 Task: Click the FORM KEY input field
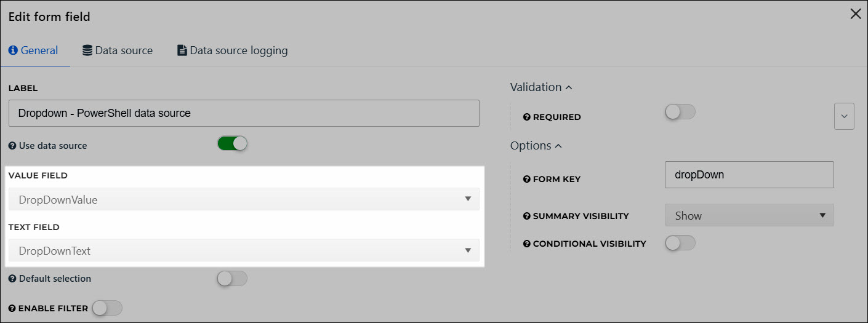(749, 175)
